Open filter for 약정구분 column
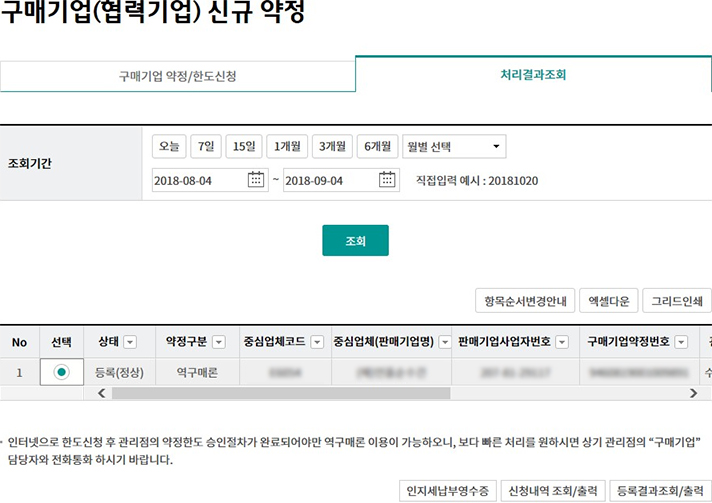Image resolution: width=712 pixels, height=503 pixels. pyautogui.click(x=218, y=343)
